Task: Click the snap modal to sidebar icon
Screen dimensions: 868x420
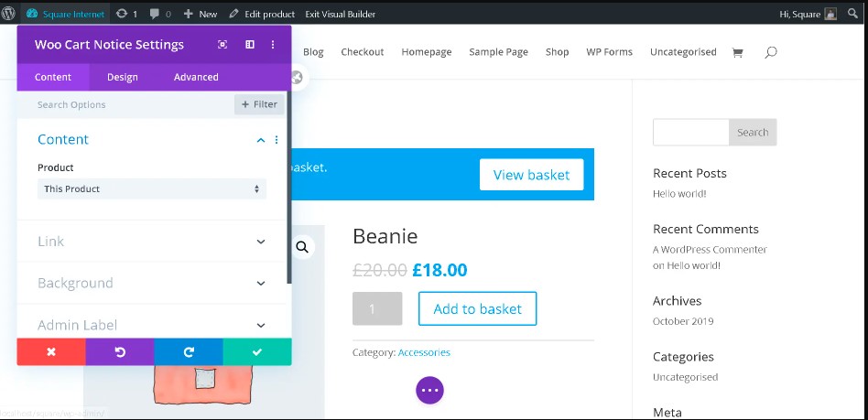Action: click(x=249, y=45)
